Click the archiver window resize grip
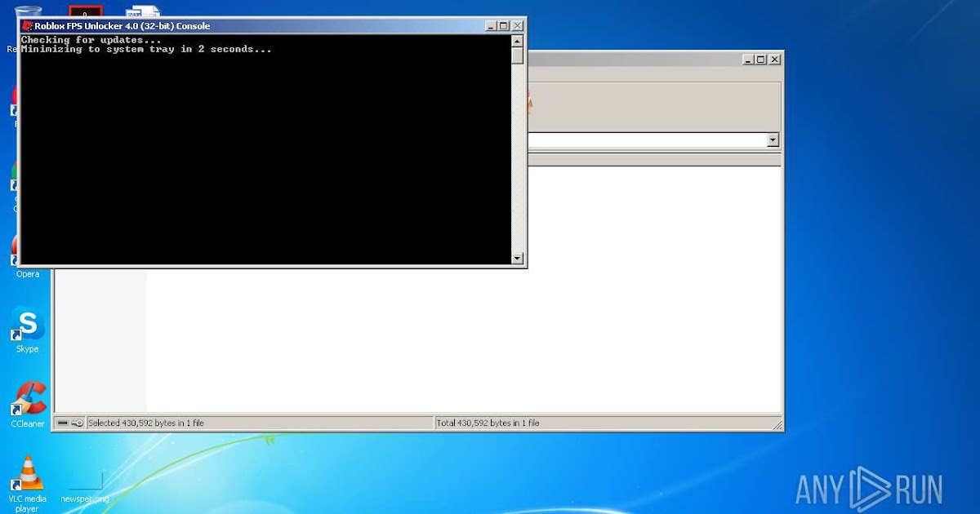The image size is (980, 514). (777, 424)
